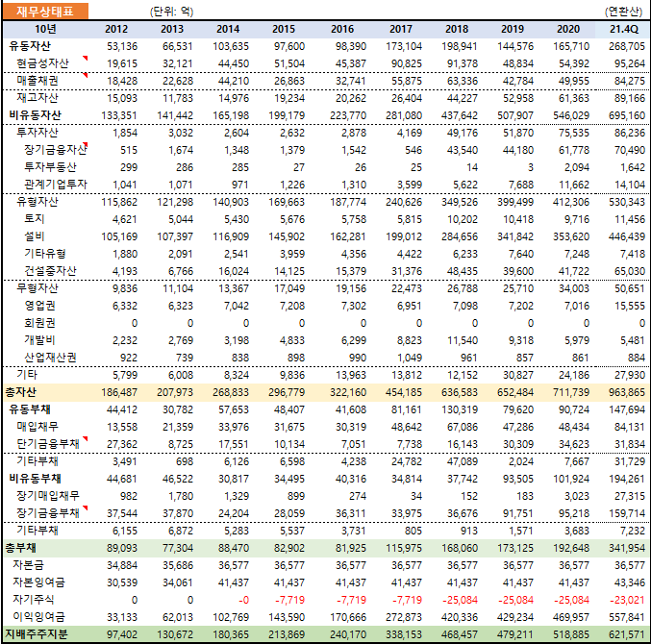Image resolution: width=651 pixels, height=644 pixels.
Task: Select the 2016 column header
Action: (x=342, y=29)
